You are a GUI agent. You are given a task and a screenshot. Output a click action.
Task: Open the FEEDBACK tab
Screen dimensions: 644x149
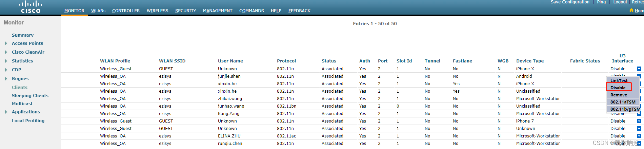coord(299,11)
